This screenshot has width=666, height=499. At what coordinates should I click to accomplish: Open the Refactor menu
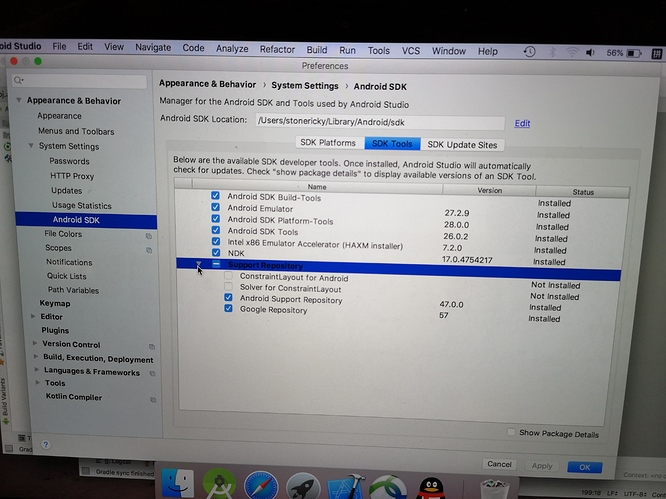[277, 49]
